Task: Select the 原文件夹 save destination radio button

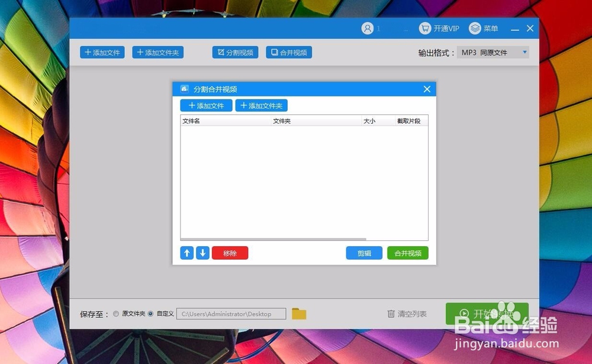Action: pyautogui.click(x=116, y=314)
